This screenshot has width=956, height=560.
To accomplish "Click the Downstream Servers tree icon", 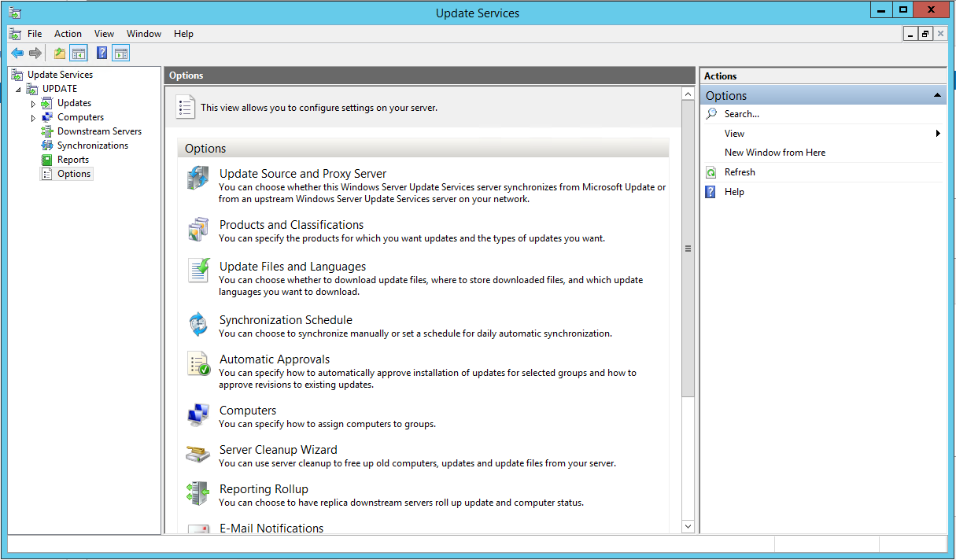I will (x=47, y=131).
